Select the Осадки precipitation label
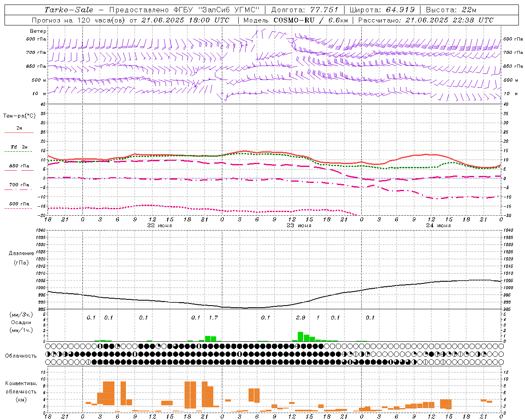525x420 pixels. point(21,323)
